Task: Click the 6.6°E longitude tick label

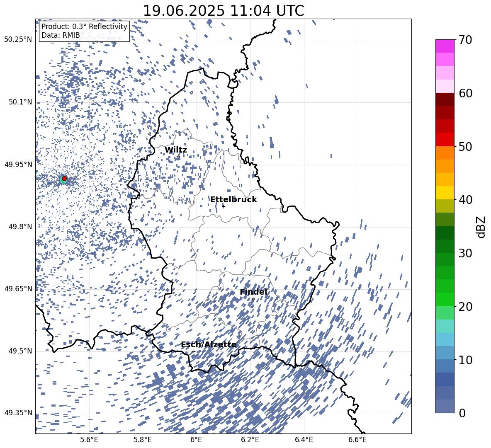Action: coord(357,440)
